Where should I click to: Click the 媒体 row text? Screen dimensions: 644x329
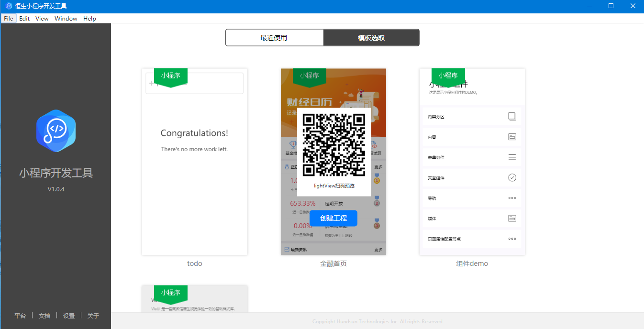(x=432, y=219)
